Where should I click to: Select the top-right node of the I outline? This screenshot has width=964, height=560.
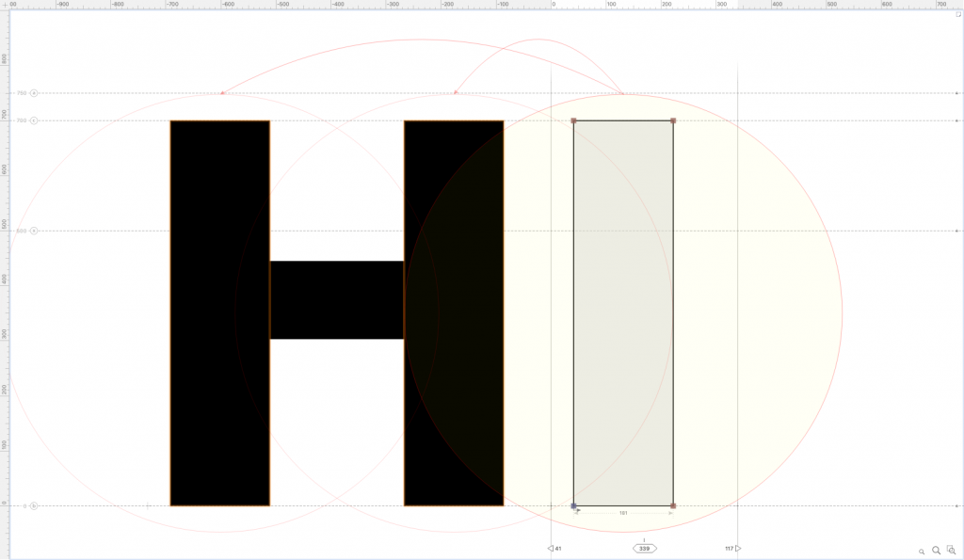(673, 120)
